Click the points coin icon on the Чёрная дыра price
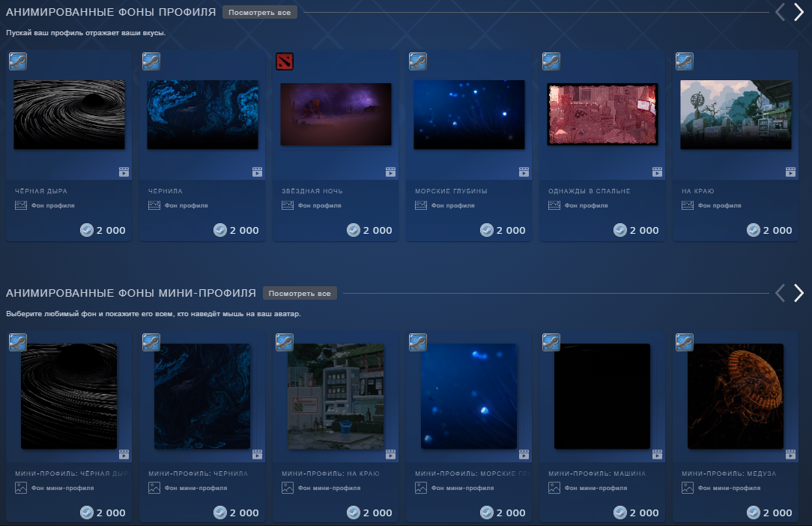 tap(87, 230)
